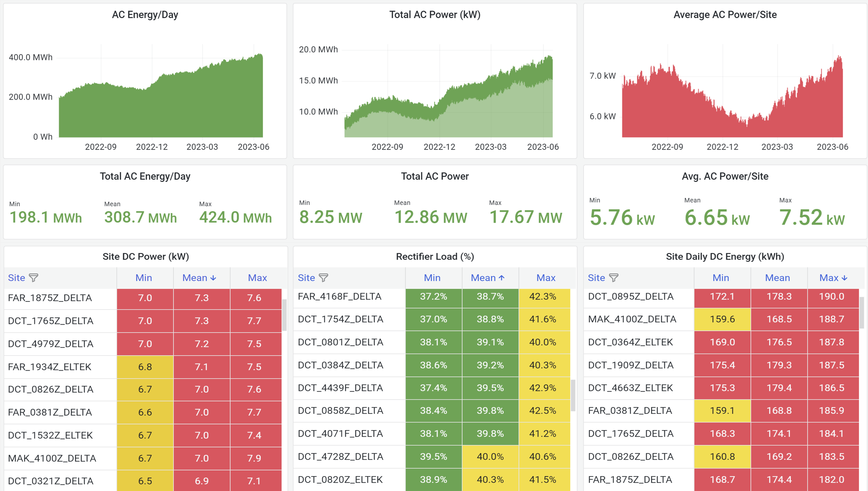The image size is (868, 491).
Task: Open Site DC Power (kW) panel title
Action: (x=145, y=257)
